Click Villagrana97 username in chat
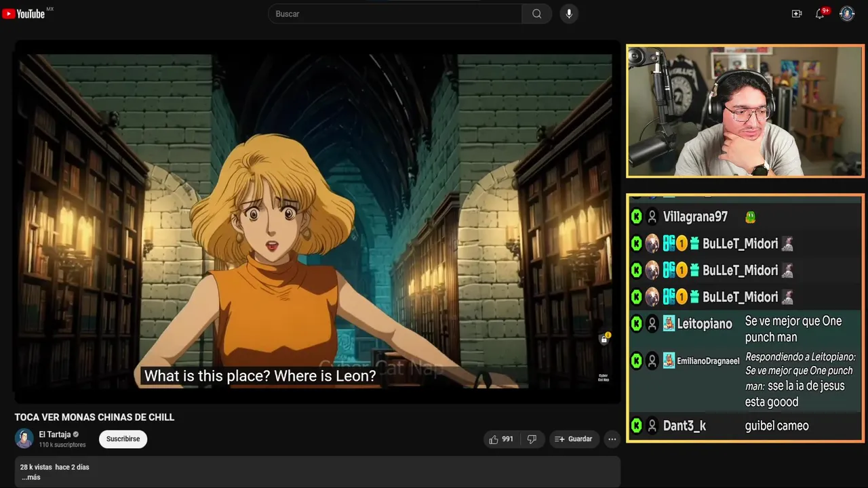This screenshot has height=488, width=868. (695, 217)
